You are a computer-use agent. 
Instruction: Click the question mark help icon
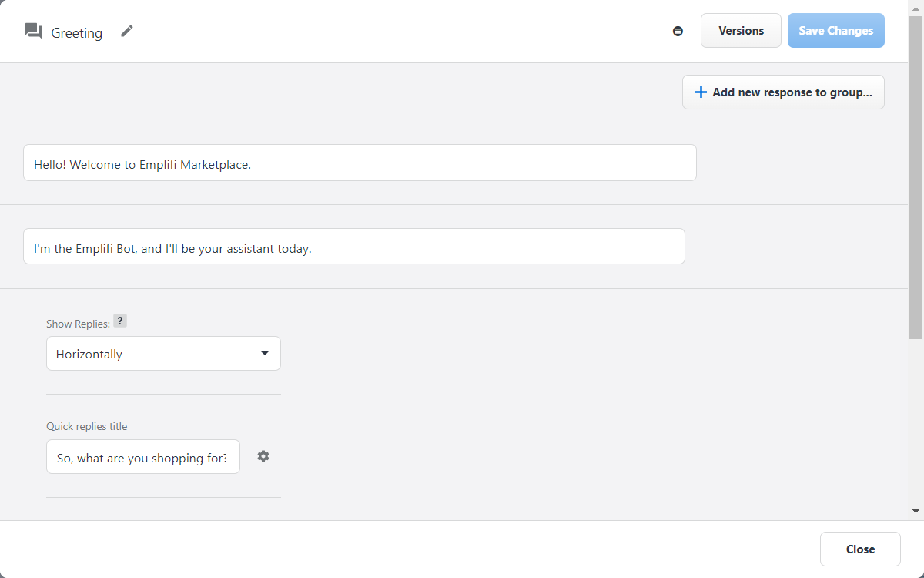tap(119, 321)
